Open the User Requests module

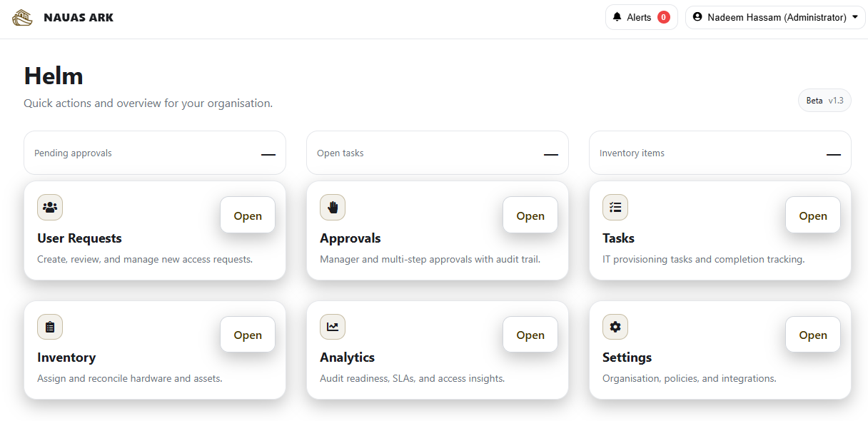click(248, 215)
